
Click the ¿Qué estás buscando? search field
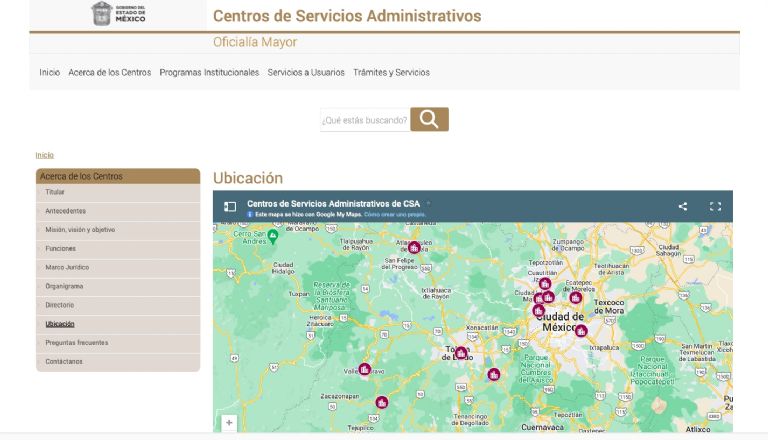(365, 120)
